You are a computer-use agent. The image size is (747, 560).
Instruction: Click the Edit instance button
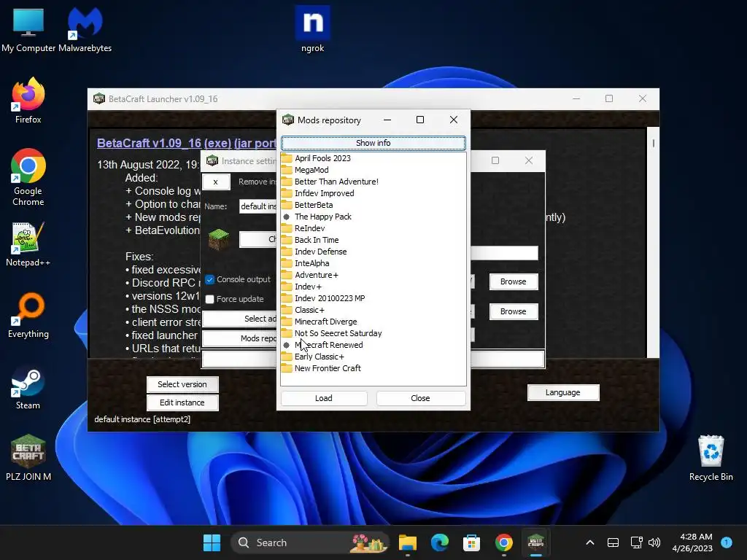(182, 402)
